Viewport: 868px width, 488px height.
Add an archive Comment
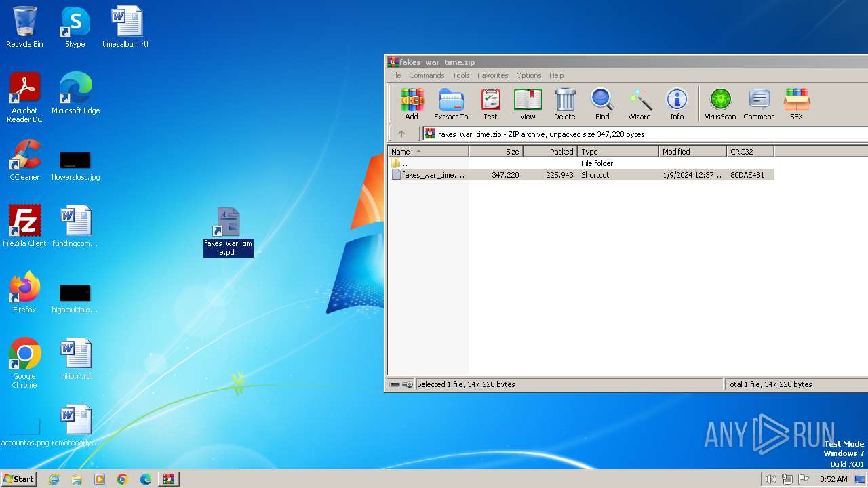758,104
